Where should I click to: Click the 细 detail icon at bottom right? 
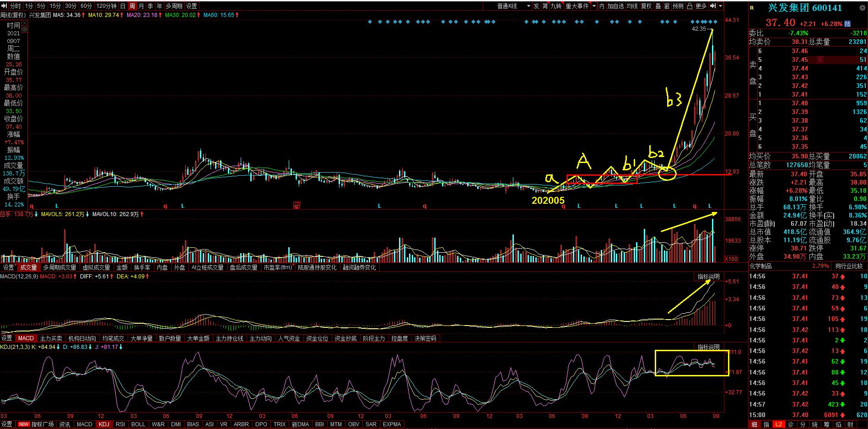click(754, 424)
